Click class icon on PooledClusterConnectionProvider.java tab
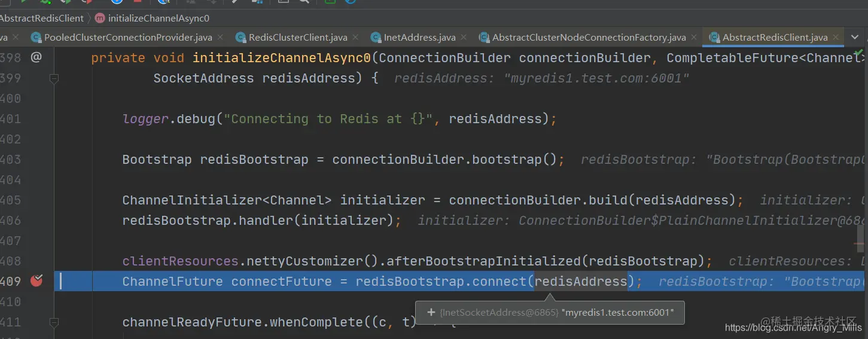This screenshot has height=339, width=868. [36, 38]
